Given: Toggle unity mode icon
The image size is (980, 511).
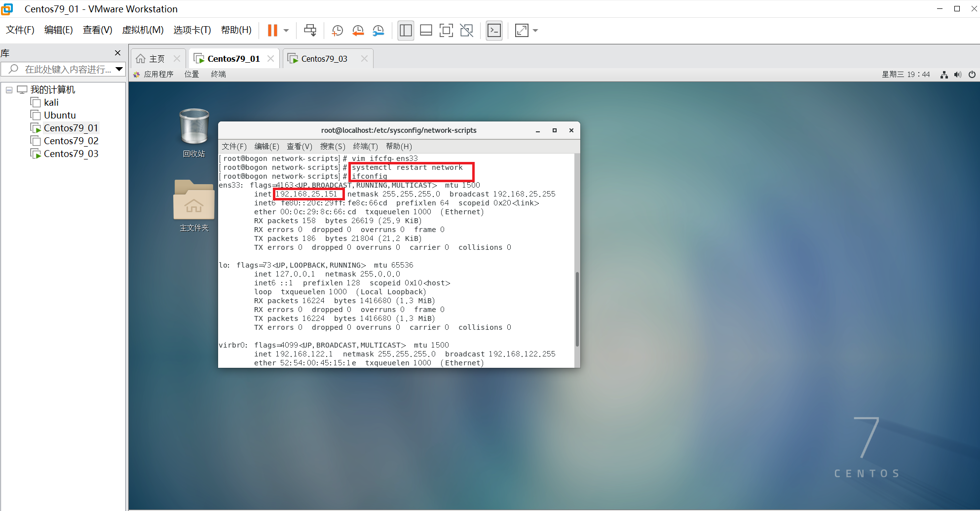Looking at the screenshot, I should click(x=466, y=31).
